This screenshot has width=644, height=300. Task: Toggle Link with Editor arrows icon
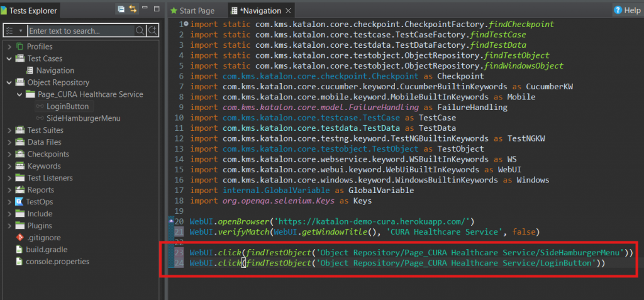(132, 9)
